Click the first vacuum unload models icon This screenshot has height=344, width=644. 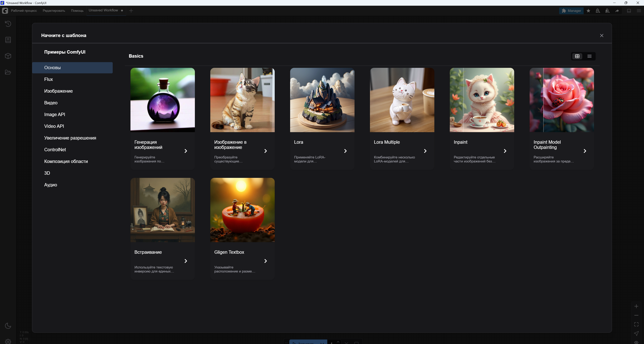click(598, 11)
